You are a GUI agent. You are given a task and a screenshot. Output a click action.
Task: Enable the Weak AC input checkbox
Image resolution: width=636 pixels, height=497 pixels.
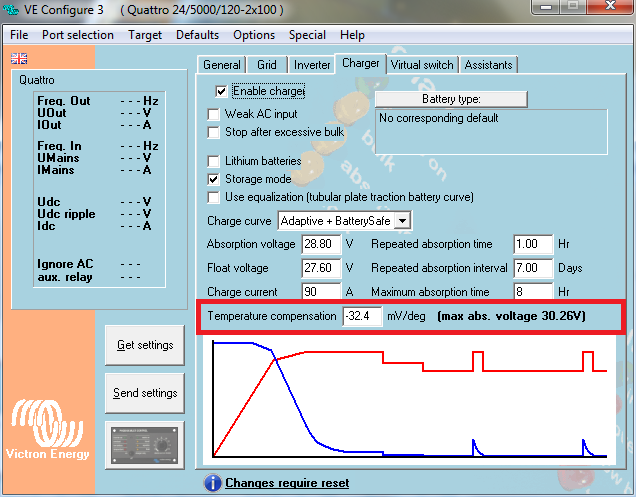[x=213, y=114]
